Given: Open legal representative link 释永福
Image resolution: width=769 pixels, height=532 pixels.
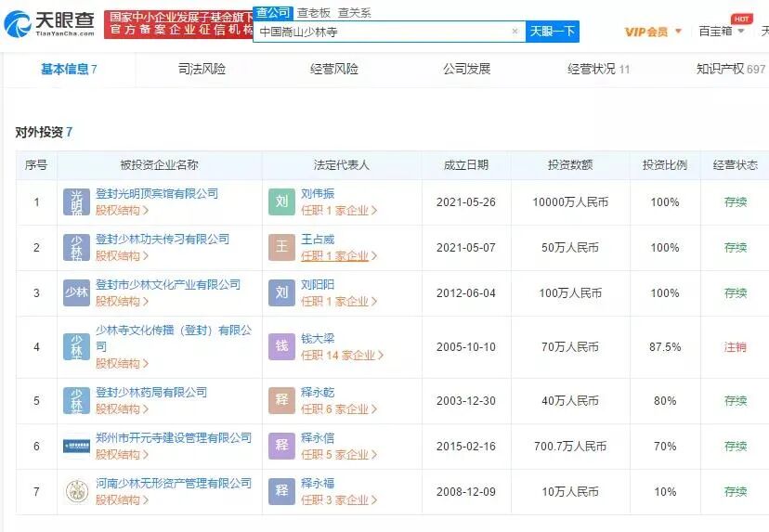Looking at the screenshot, I should pyautogui.click(x=318, y=484).
